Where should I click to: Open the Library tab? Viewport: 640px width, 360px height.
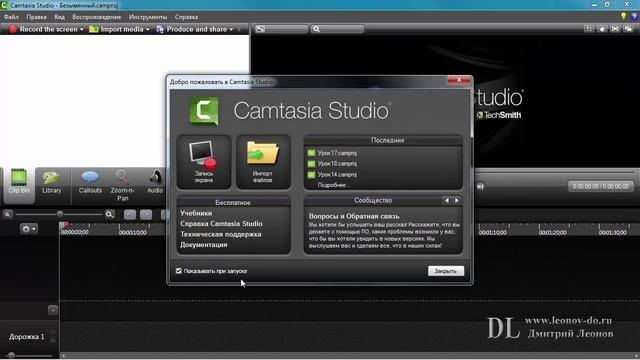pos(51,182)
